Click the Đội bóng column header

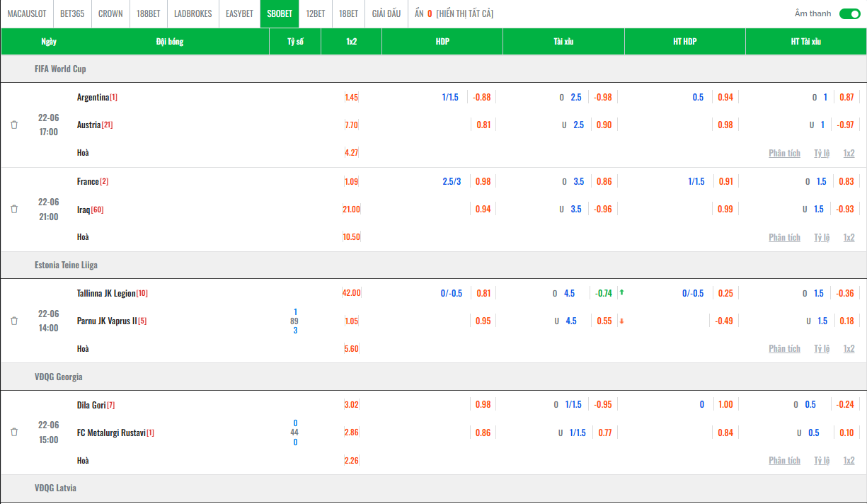pos(170,41)
